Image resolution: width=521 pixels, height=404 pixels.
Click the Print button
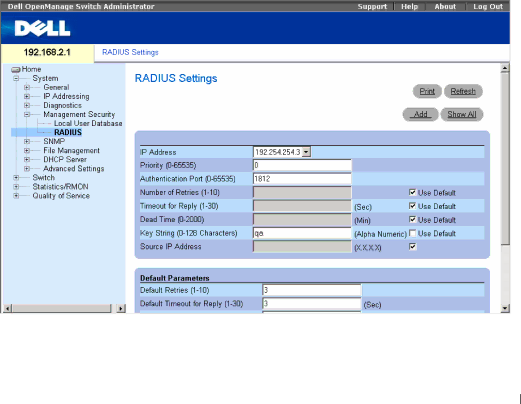click(427, 91)
